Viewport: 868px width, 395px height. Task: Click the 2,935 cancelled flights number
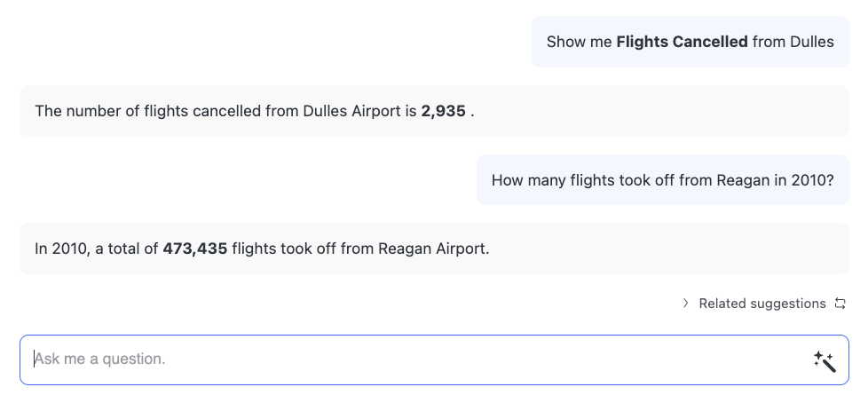[443, 111]
